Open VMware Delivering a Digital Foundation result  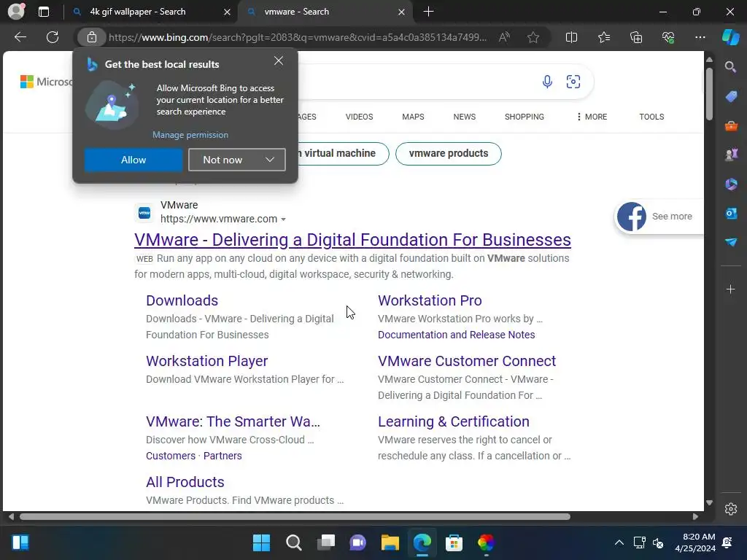point(352,240)
